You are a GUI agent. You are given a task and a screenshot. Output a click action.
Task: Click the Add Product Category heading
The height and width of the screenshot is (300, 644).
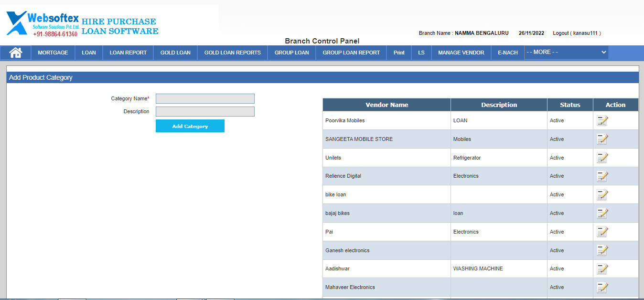pos(41,77)
